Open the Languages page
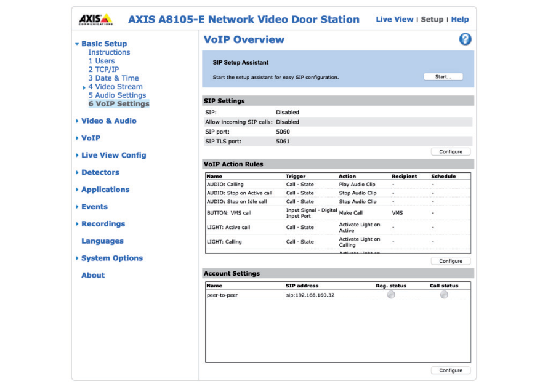Screen dimensions: 548x392 tap(102, 241)
